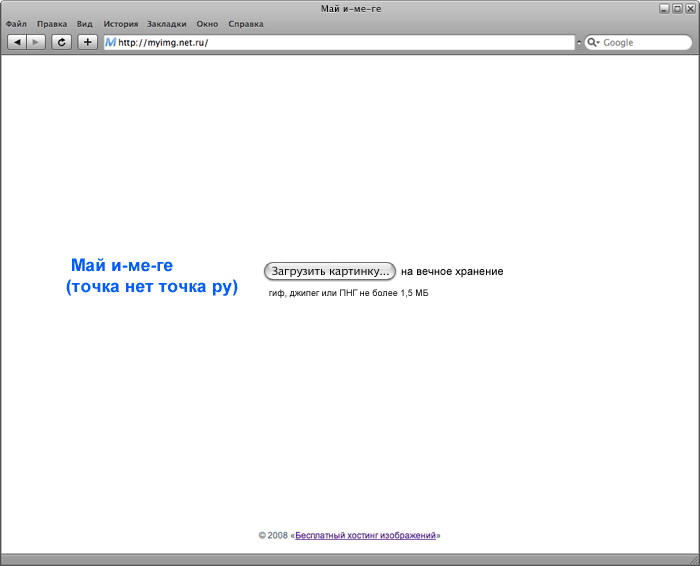The width and height of the screenshot is (700, 566).
Task: Open the История menu
Action: pyautogui.click(x=120, y=22)
